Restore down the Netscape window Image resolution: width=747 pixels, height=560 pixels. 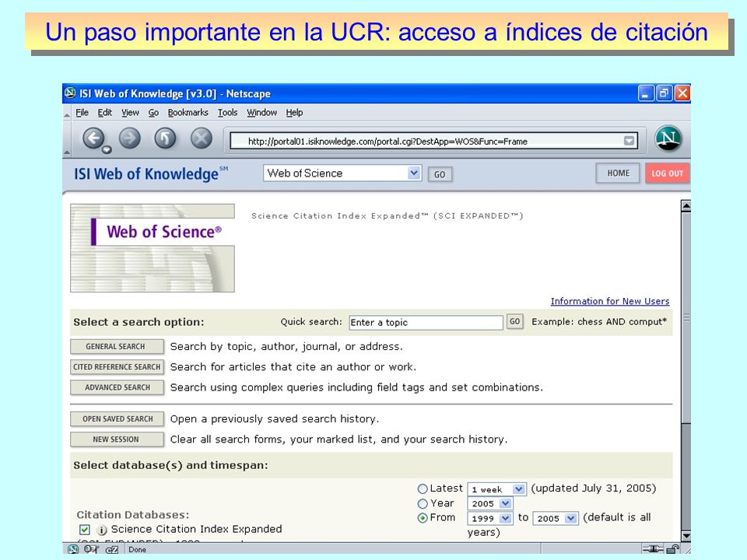coord(664,93)
